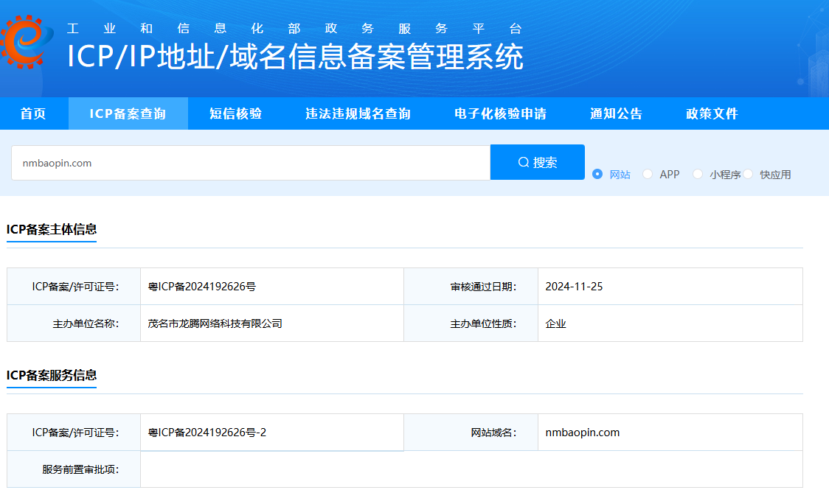Click the 网站域名 label

[x=494, y=432]
